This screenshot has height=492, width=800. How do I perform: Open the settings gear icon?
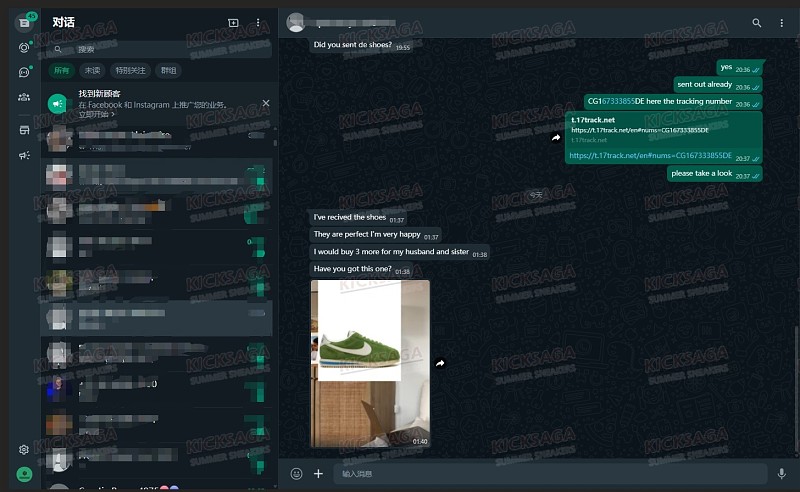[x=24, y=450]
